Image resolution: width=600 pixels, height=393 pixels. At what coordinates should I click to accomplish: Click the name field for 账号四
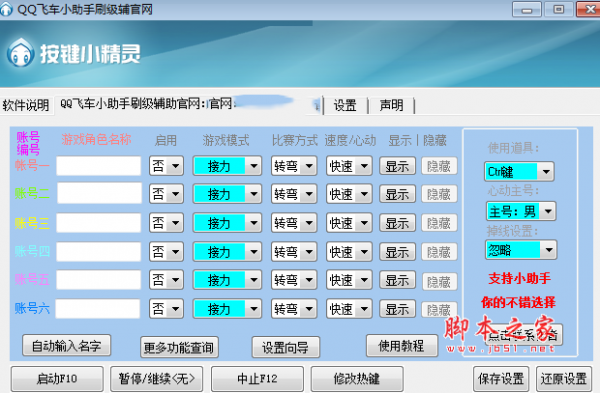(99, 252)
